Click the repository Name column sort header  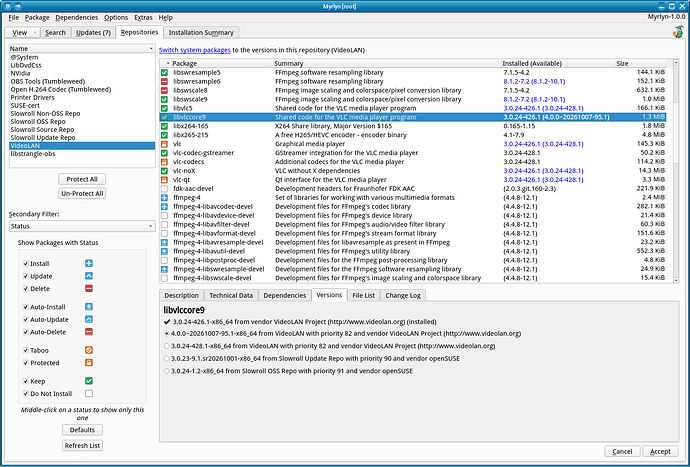click(x=82, y=48)
